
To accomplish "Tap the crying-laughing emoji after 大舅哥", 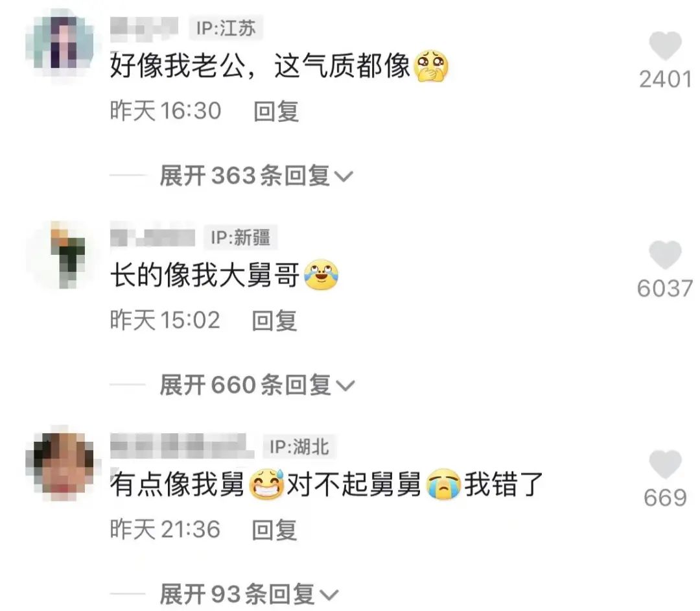I will [x=321, y=275].
